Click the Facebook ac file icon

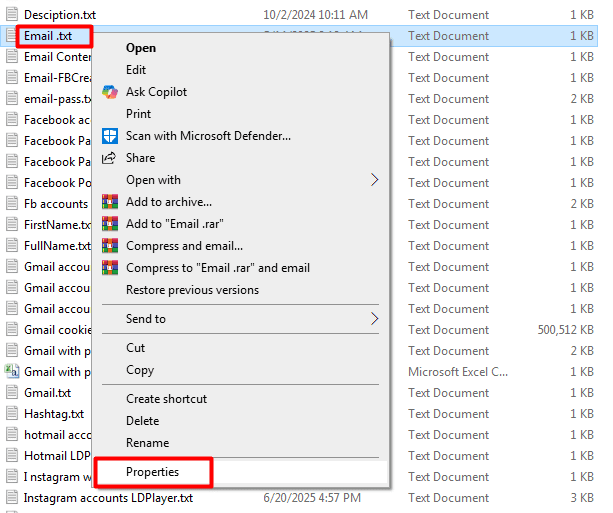[x=12, y=120]
